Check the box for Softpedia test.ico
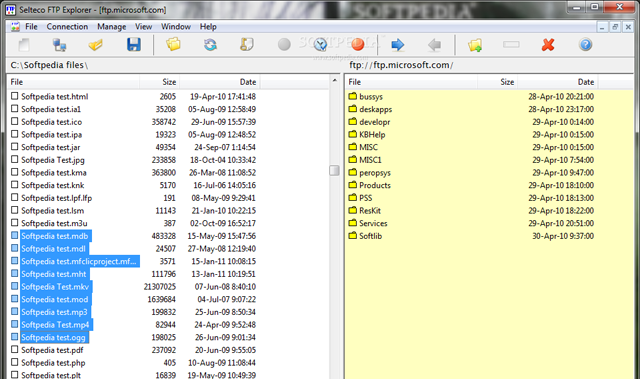The width and height of the screenshot is (640, 379). (x=15, y=121)
